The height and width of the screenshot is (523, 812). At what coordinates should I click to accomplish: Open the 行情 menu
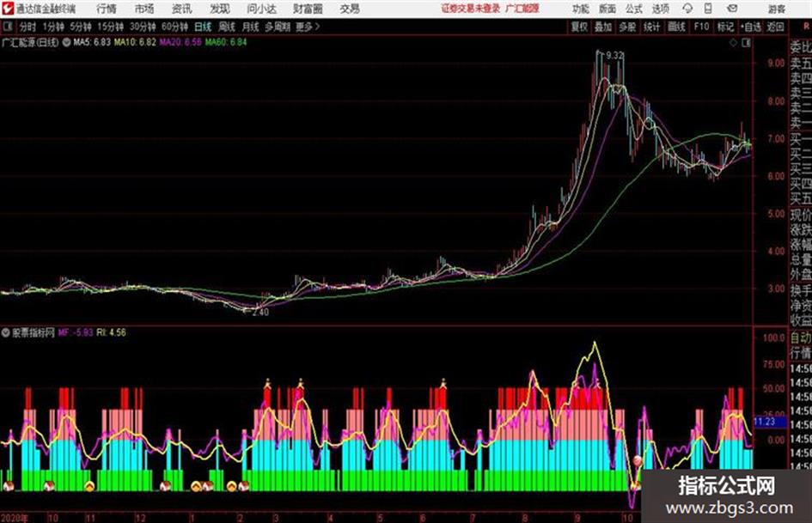coord(107,9)
